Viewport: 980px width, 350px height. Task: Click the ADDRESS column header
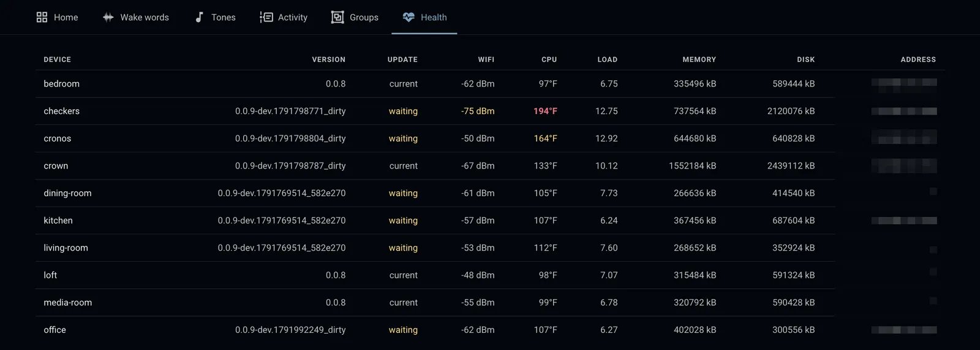918,59
